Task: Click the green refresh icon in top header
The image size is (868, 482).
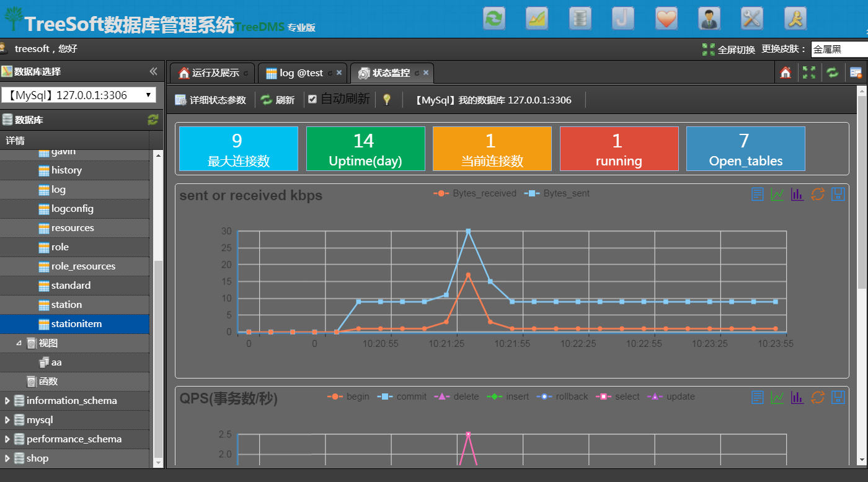Action: point(494,18)
